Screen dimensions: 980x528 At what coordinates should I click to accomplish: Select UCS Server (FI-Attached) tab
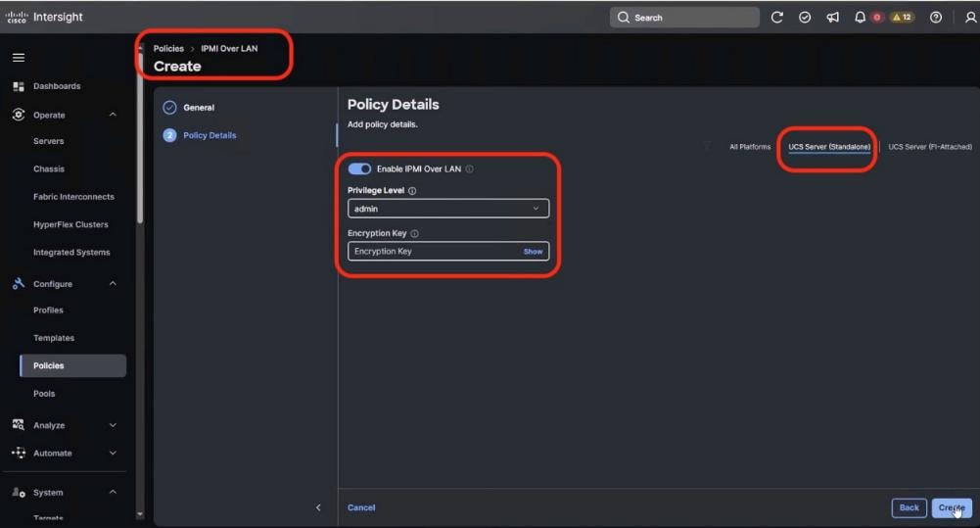point(930,147)
